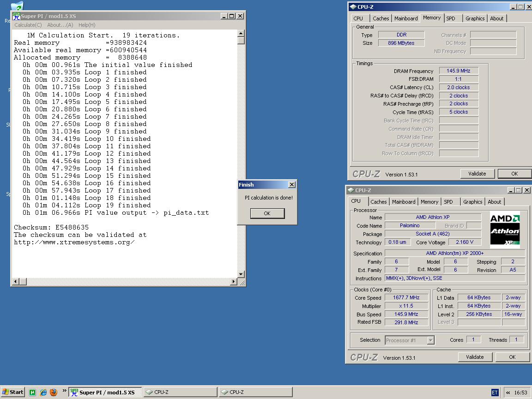This screenshot has width=532, height=399.
Task: Activate first CPU-Z taskbar button
Action: pos(180,392)
